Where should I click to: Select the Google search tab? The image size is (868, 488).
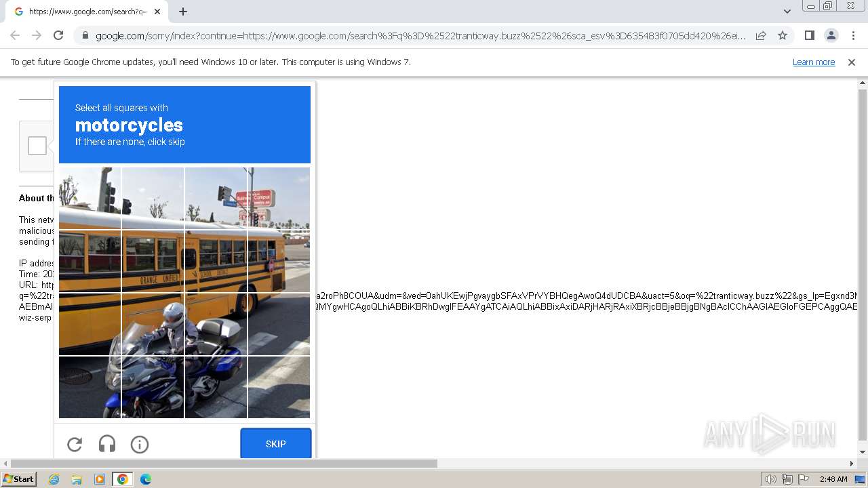(x=87, y=12)
